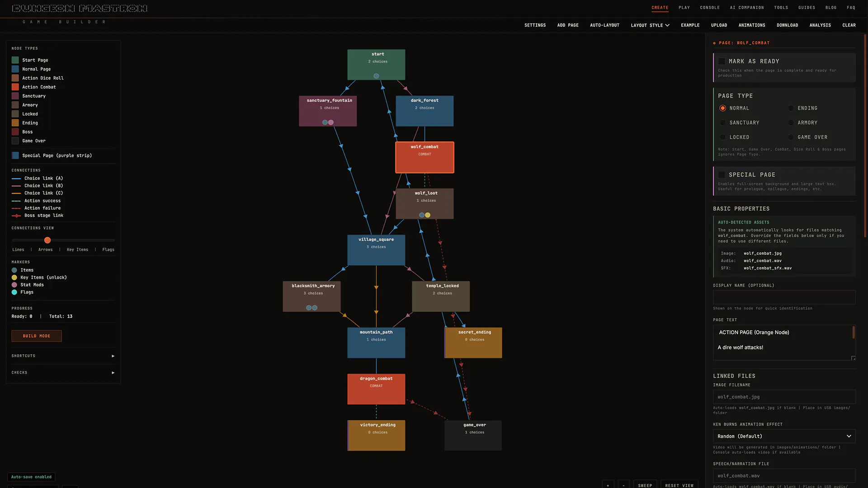The height and width of the screenshot is (488, 868).
Task: Open the AI Companion tab
Action: [x=747, y=8]
